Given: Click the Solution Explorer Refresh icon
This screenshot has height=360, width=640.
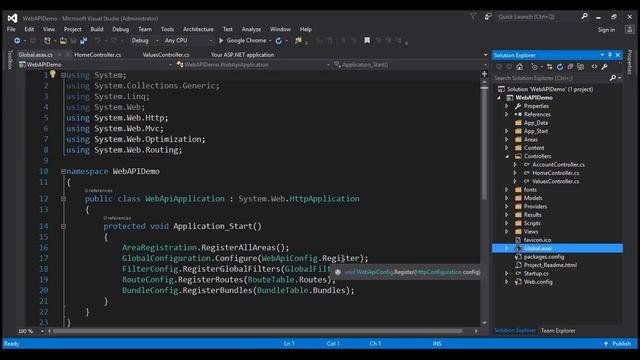Looking at the screenshot, I should (560, 67).
